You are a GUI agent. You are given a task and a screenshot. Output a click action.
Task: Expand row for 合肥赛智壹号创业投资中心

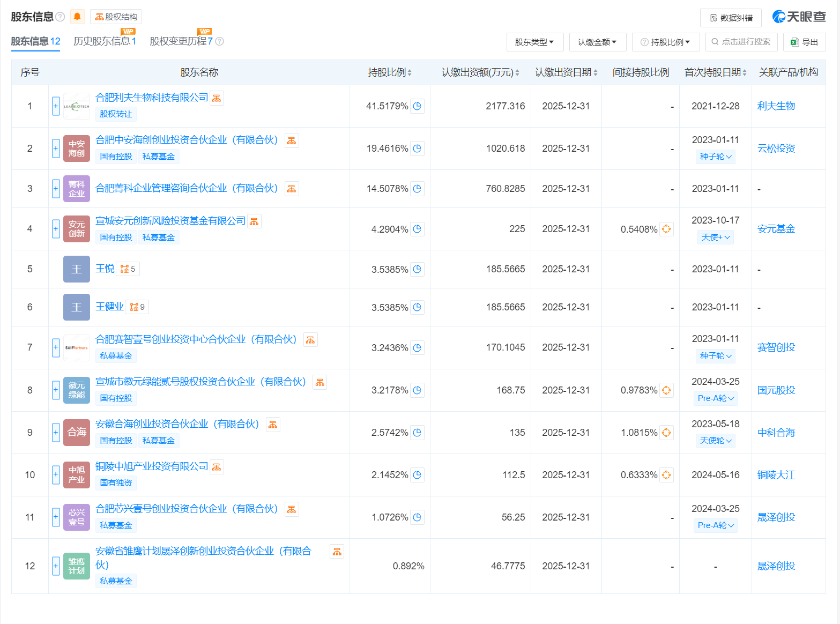point(56,347)
